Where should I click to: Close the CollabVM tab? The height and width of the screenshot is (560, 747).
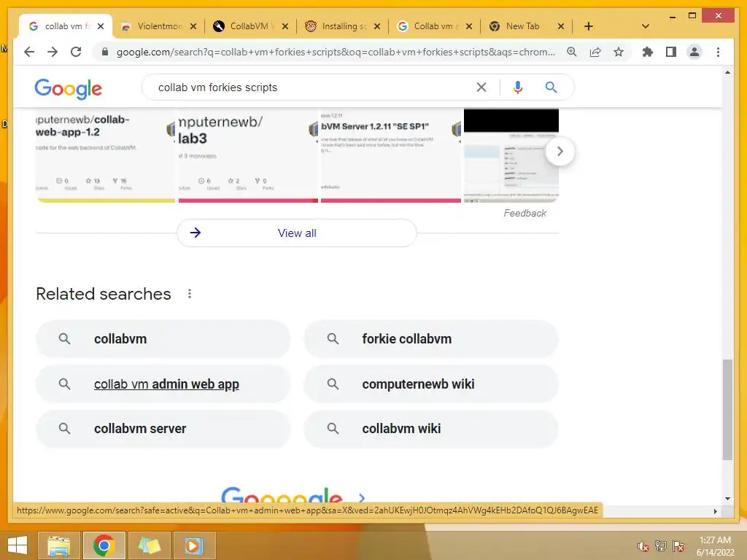coord(285,26)
